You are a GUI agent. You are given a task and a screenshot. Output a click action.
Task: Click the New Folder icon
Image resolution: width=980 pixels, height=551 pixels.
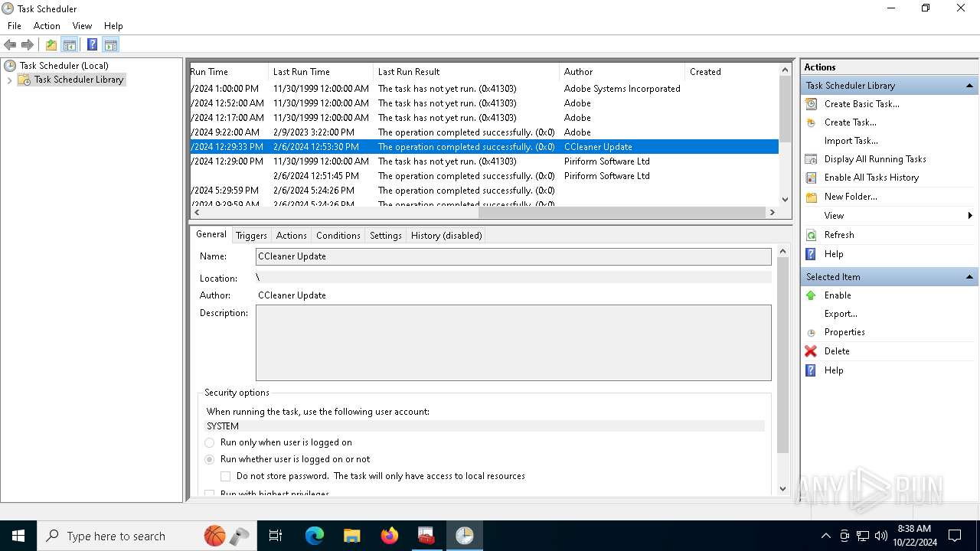pyautogui.click(x=811, y=197)
